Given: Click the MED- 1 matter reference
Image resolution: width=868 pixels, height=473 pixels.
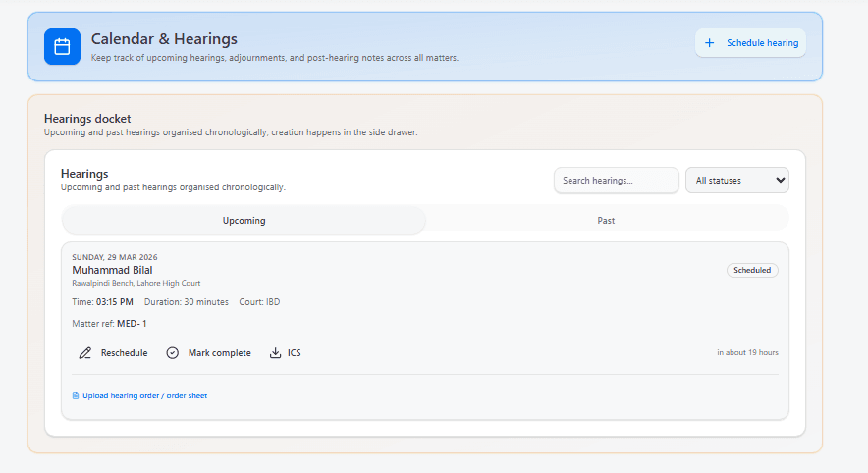Looking at the screenshot, I should point(132,323).
